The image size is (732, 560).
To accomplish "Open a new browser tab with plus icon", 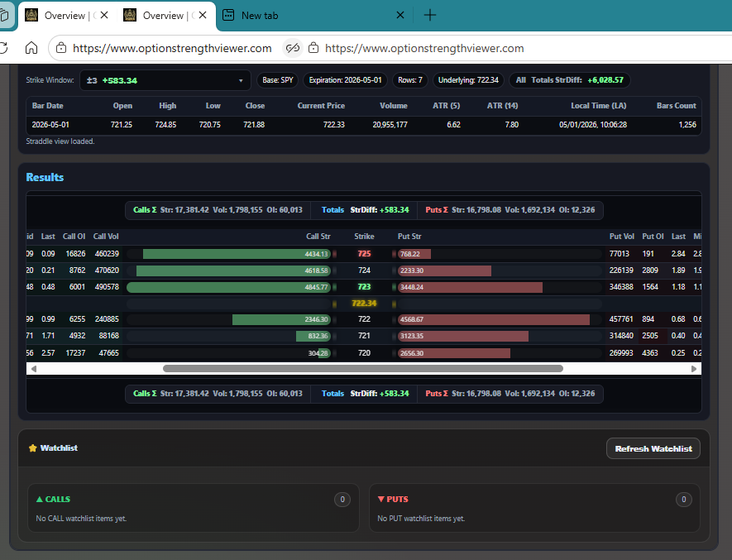I will click(429, 15).
